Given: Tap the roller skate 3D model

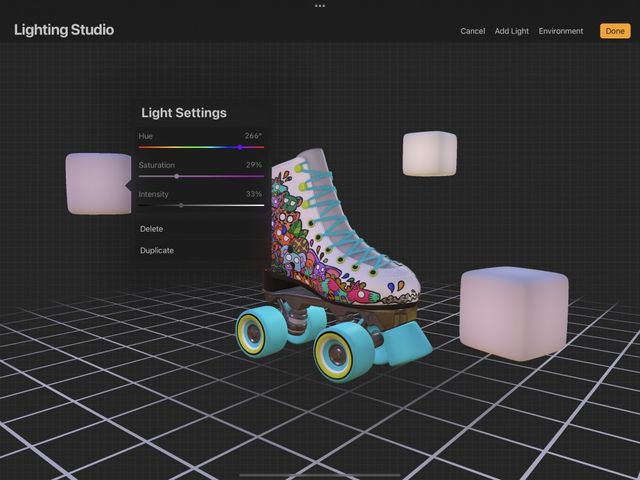Looking at the screenshot, I should [337, 265].
